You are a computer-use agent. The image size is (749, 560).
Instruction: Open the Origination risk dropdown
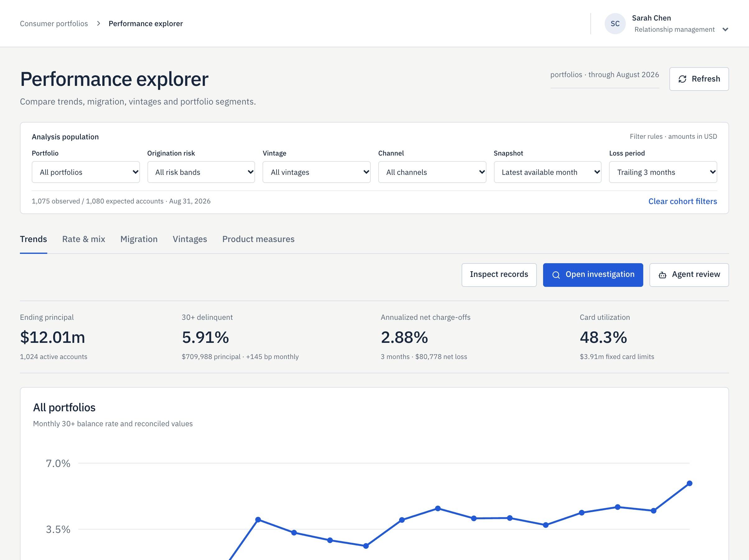click(201, 172)
